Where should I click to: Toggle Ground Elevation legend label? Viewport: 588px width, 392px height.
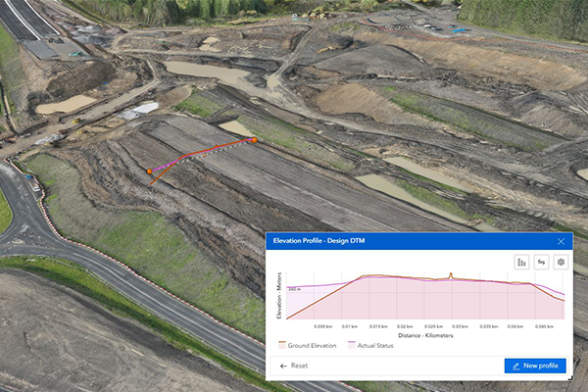[x=314, y=345]
